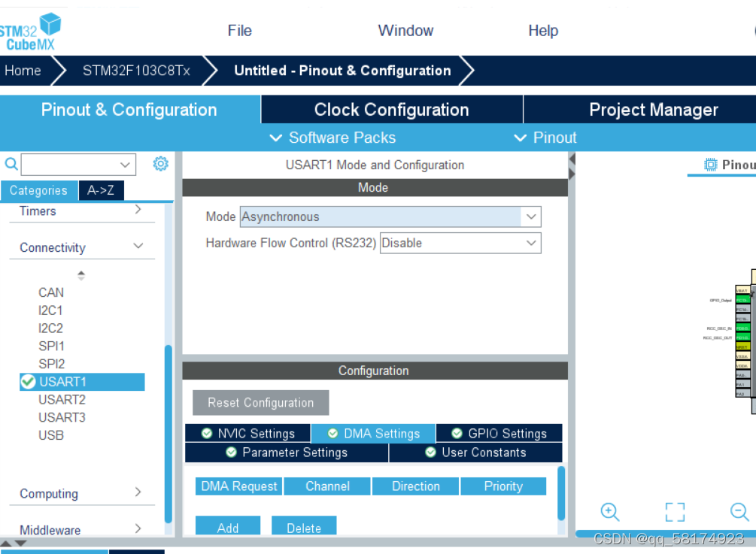The width and height of the screenshot is (756, 554).
Task: Click the search magnifier icon
Action: coord(11,165)
